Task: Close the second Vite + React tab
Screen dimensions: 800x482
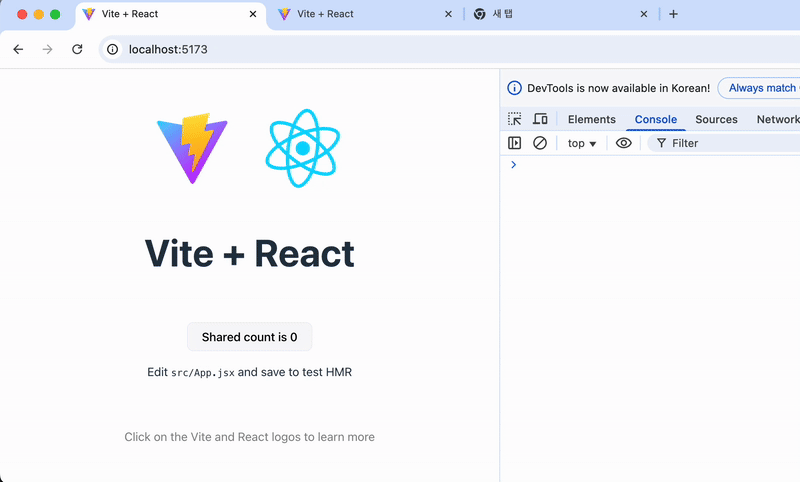Action: pos(448,14)
